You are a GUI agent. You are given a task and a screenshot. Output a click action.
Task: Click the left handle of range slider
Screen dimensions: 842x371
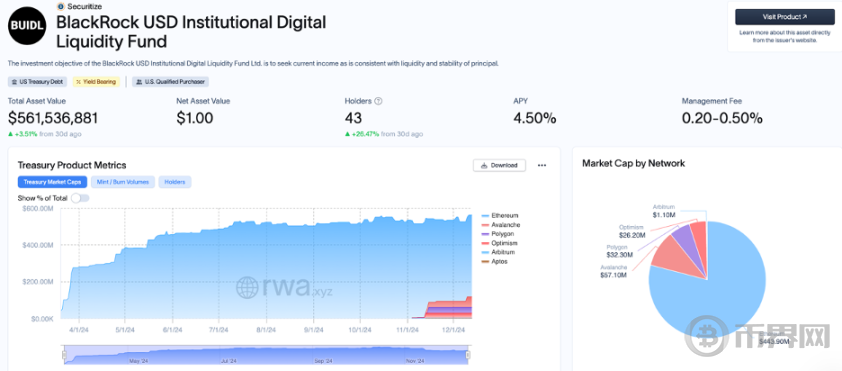(x=64, y=355)
